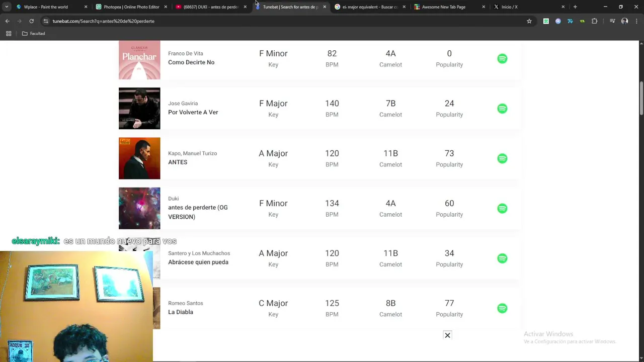644x362 pixels.
Task: Click the popularity value 73
Action: 449,153
